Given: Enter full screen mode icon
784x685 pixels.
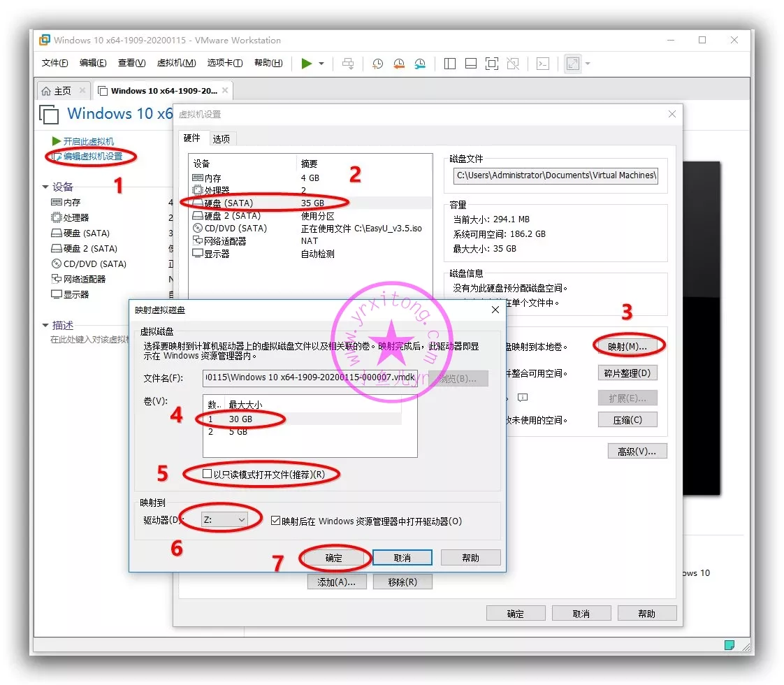Looking at the screenshot, I should coord(492,64).
